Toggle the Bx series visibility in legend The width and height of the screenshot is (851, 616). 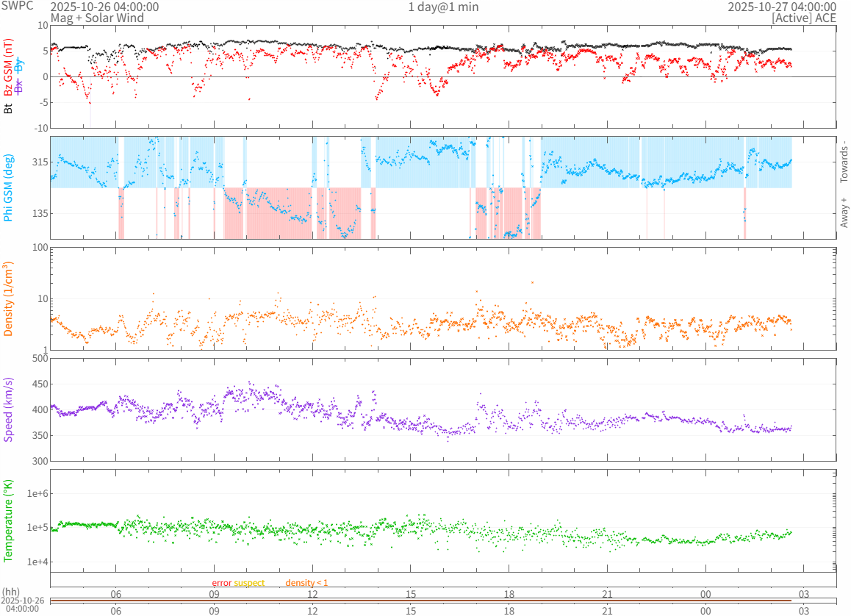point(20,86)
